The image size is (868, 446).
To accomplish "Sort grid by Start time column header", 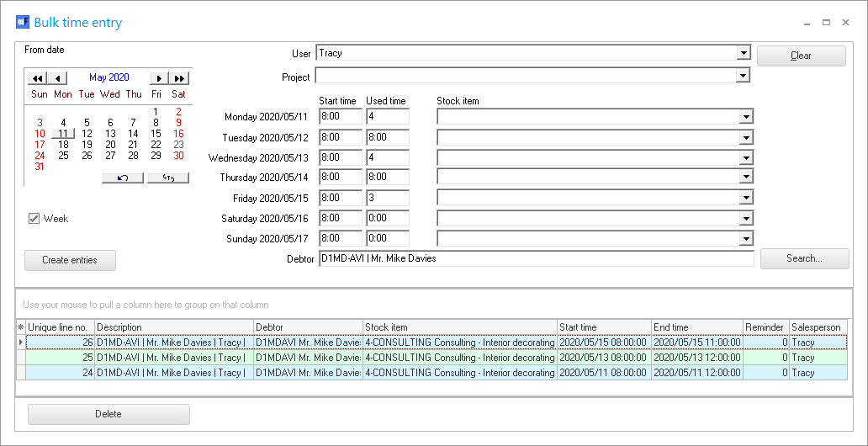I will 604,327.
